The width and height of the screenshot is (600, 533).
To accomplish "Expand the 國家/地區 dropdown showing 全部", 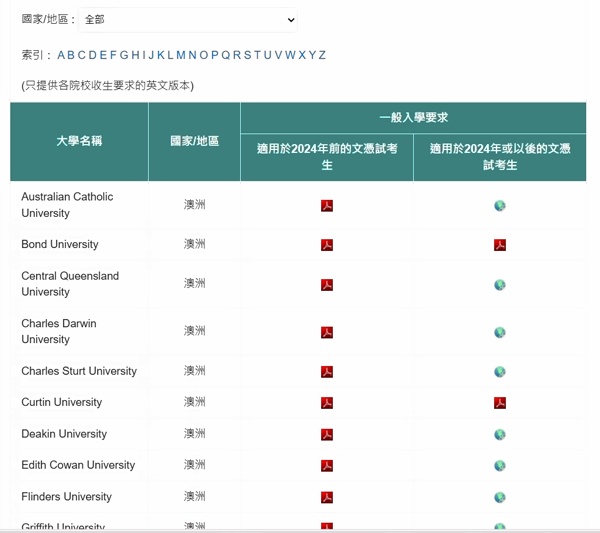I will [x=188, y=20].
